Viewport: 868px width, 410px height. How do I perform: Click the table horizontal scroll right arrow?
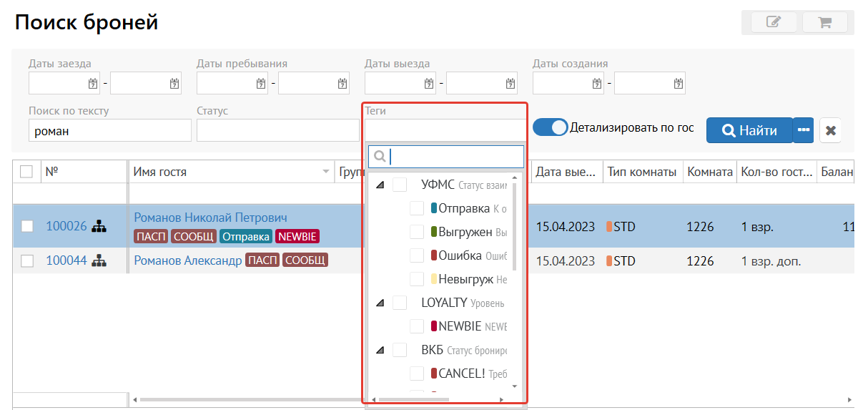coord(849,400)
